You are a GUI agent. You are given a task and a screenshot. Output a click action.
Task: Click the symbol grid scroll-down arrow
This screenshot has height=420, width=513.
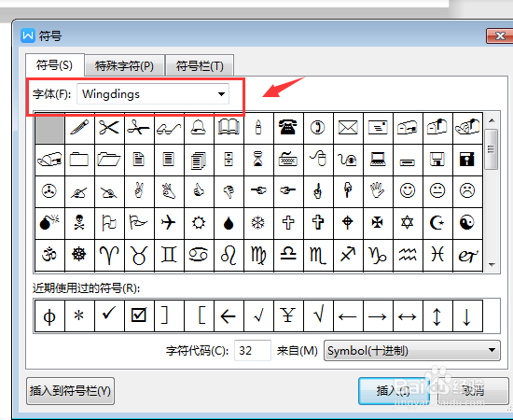pos(492,264)
